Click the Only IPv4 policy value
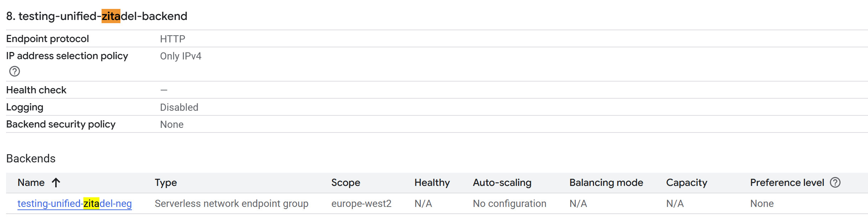868x224 pixels. coord(180,56)
